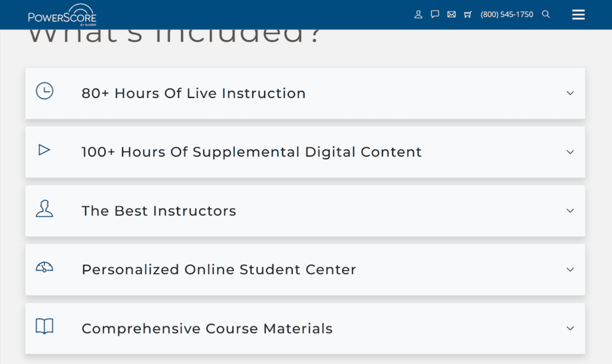612x364 pixels.
Task: Click the PowerScore logo
Action: (x=62, y=14)
